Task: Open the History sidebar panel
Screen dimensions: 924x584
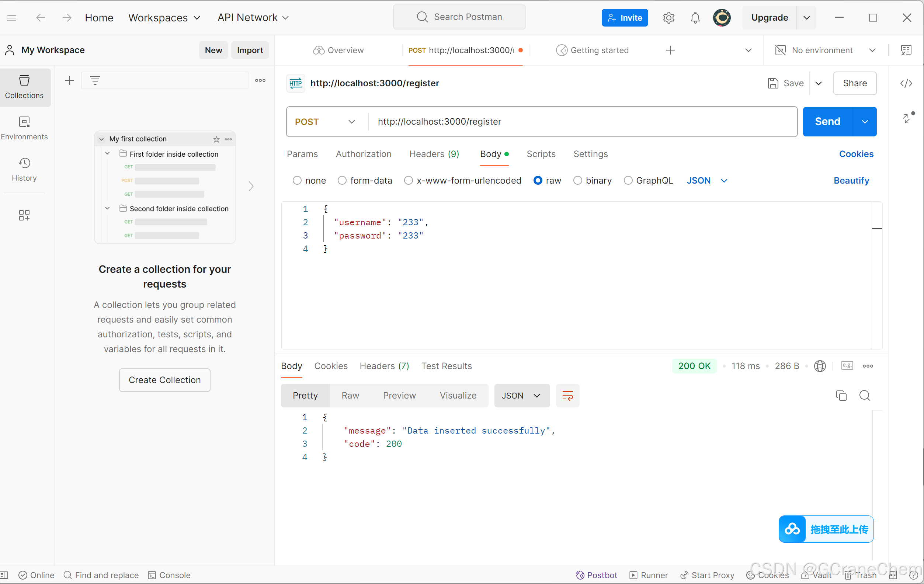Action: (24, 169)
